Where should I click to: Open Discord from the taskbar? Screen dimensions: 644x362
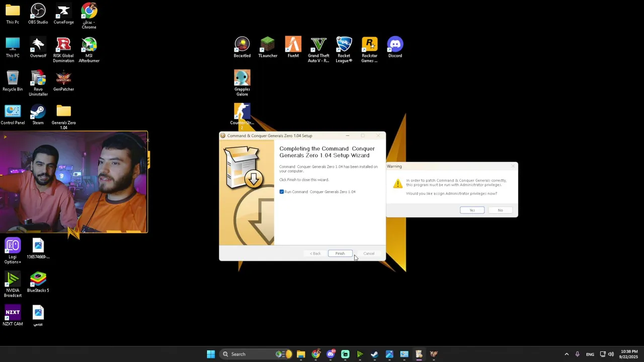pyautogui.click(x=331, y=354)
